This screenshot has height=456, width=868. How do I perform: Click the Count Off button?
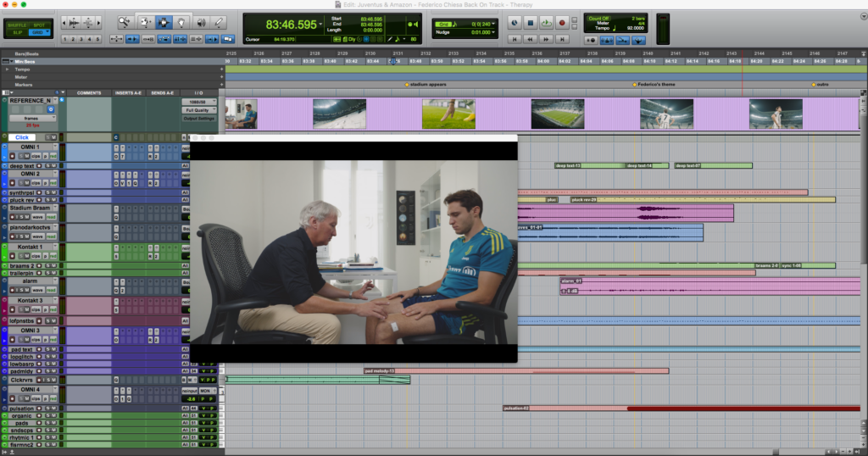[x=598, y=19]
